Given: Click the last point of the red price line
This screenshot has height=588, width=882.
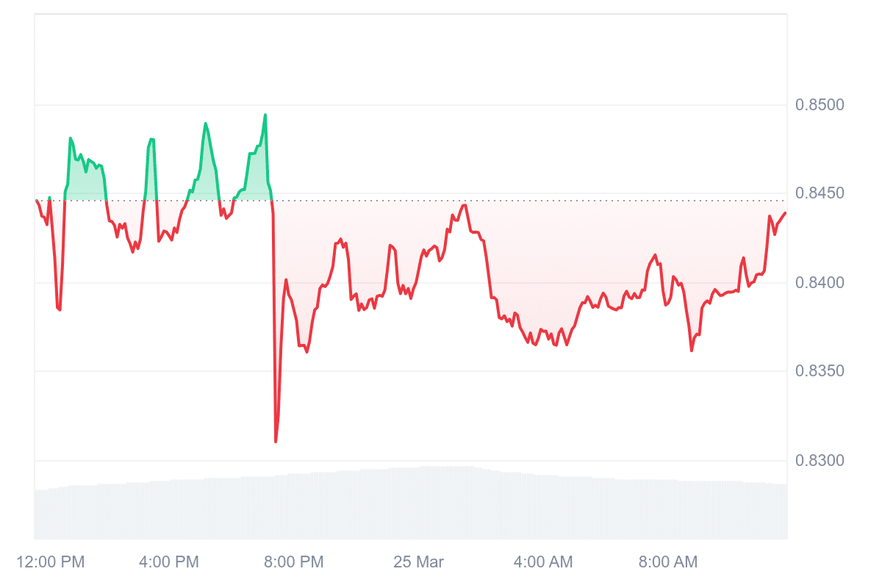Looking at the screenshot, I should pos(786,213).
